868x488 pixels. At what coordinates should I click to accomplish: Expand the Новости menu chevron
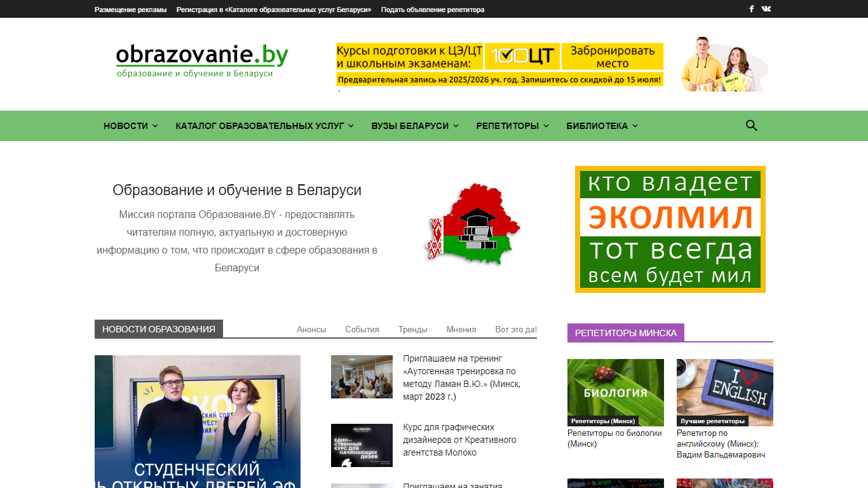(154, 126)
